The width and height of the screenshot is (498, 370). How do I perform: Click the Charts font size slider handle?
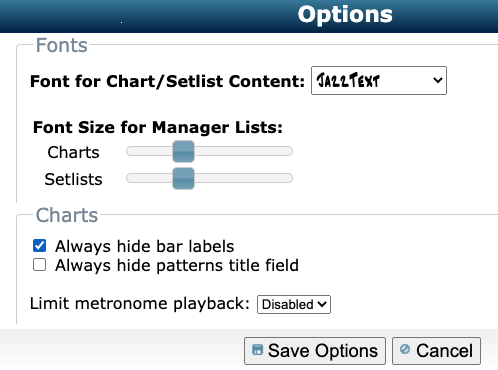coord(183,151)
